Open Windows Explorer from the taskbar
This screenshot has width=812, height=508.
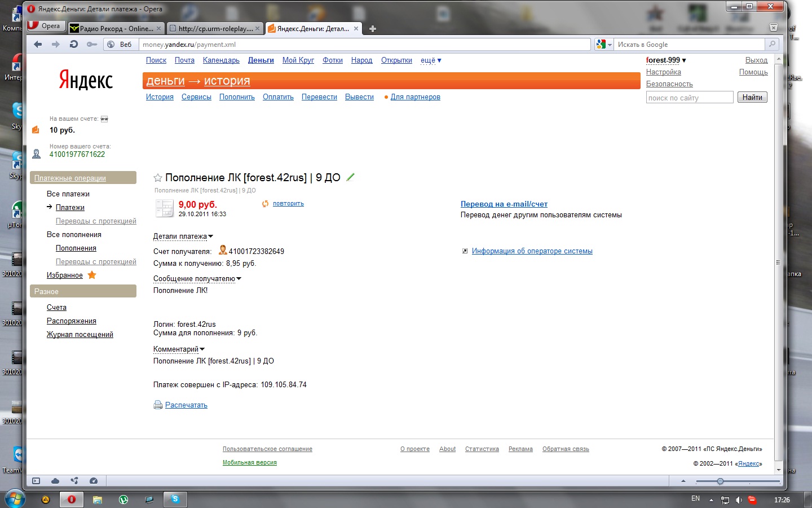pyautogui.click(x=98, y=499)
